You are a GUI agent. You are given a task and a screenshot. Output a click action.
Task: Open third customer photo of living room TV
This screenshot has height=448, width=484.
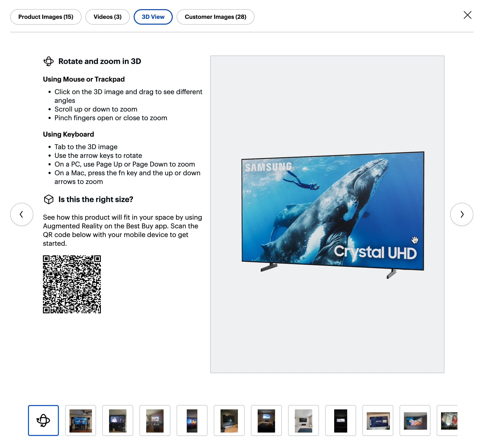pos(155,420)
